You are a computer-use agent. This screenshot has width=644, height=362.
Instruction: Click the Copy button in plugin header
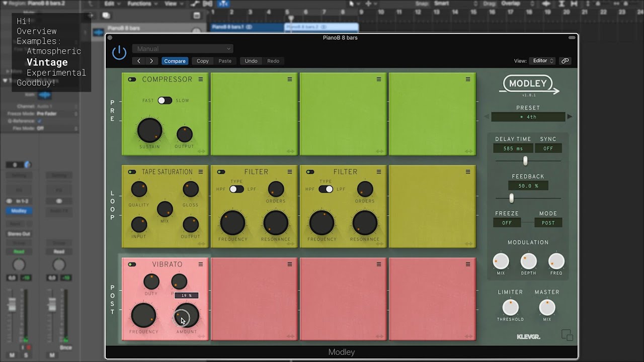coord(203,61)
